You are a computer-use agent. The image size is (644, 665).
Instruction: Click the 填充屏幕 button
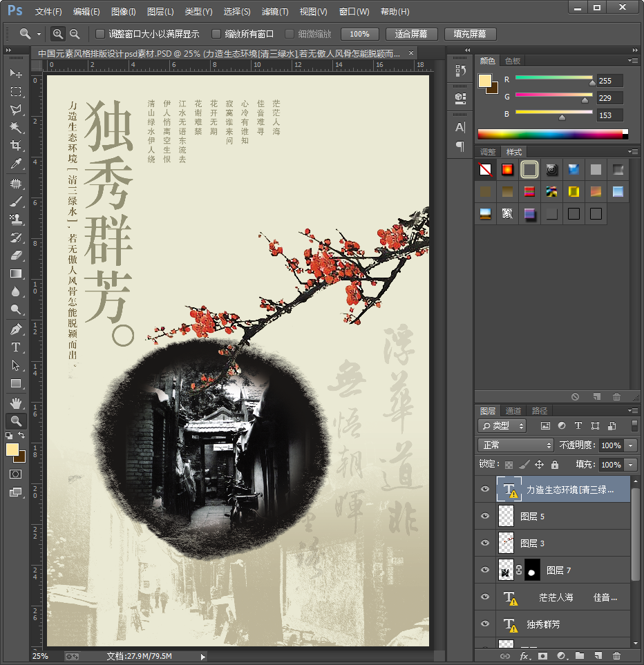[x=470, y=34]
